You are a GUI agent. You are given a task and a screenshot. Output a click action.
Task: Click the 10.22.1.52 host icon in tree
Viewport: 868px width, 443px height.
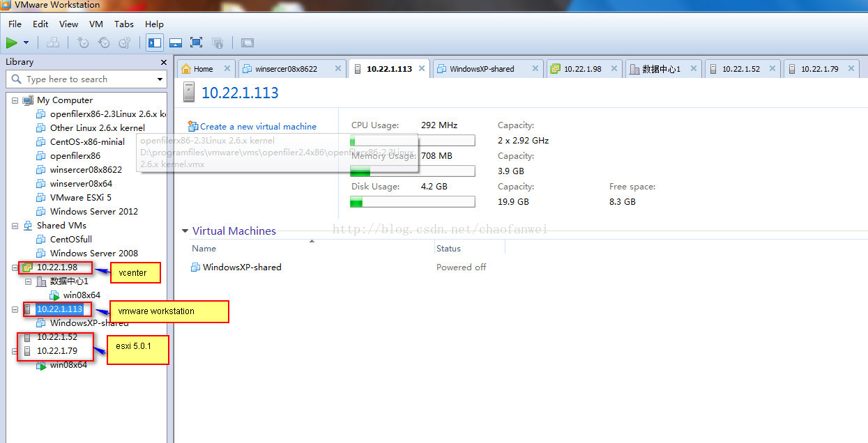[28, 337]
